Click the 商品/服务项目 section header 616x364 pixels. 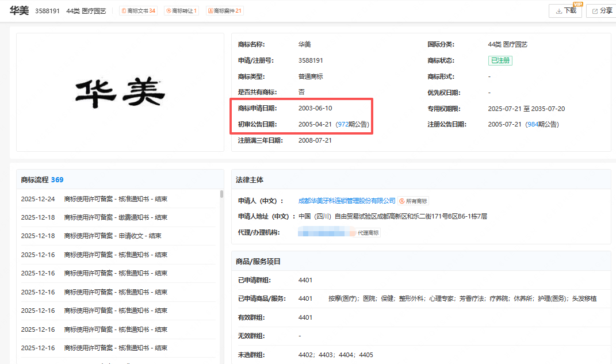pos(258,261)
